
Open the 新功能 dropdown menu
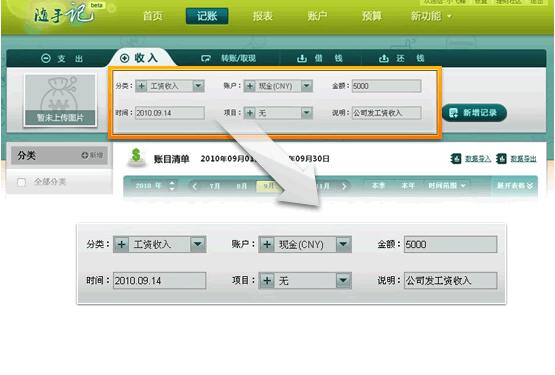pyautogui.click(x=431, y=16)
